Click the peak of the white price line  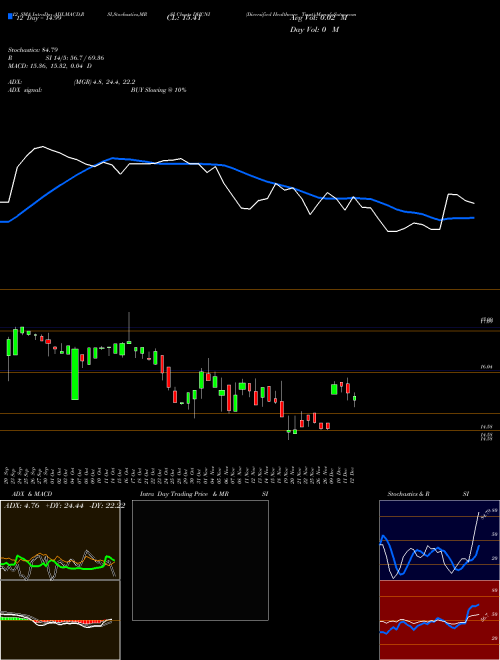pos(42,146)
